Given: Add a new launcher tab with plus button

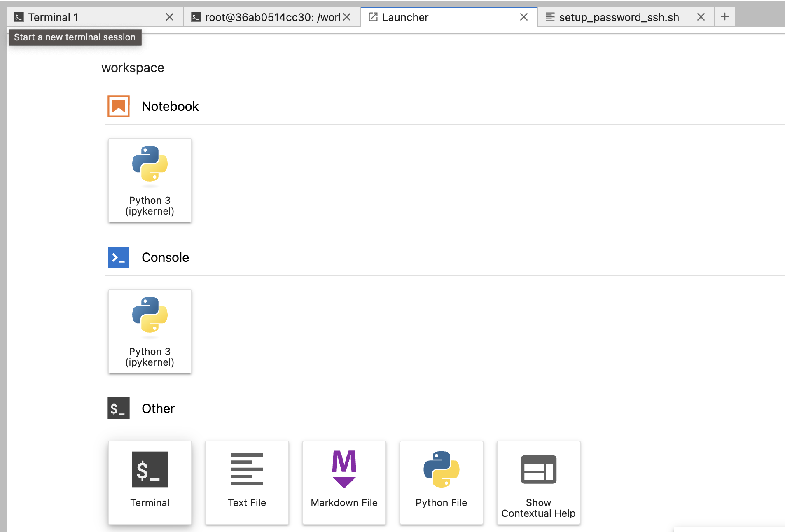Looking at the screenshot, I should (725, 16).
